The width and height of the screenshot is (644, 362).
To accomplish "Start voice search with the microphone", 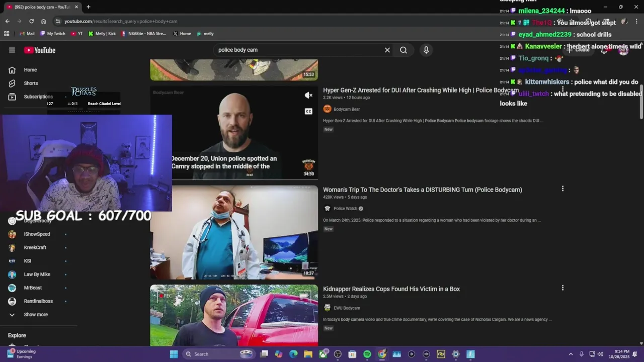I will tap(426, 50).
